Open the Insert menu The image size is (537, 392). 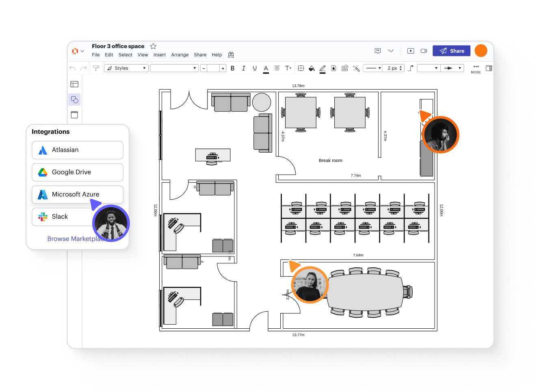click(159, 55)
